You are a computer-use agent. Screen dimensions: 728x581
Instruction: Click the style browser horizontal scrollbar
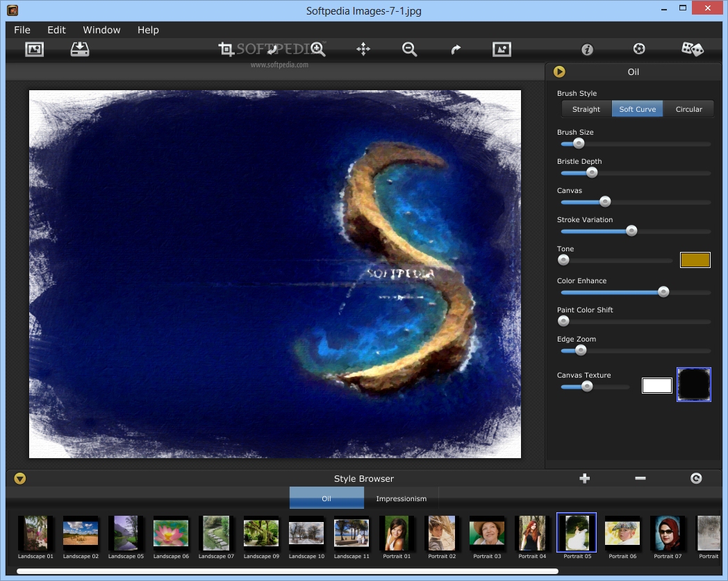click(288, 571)
